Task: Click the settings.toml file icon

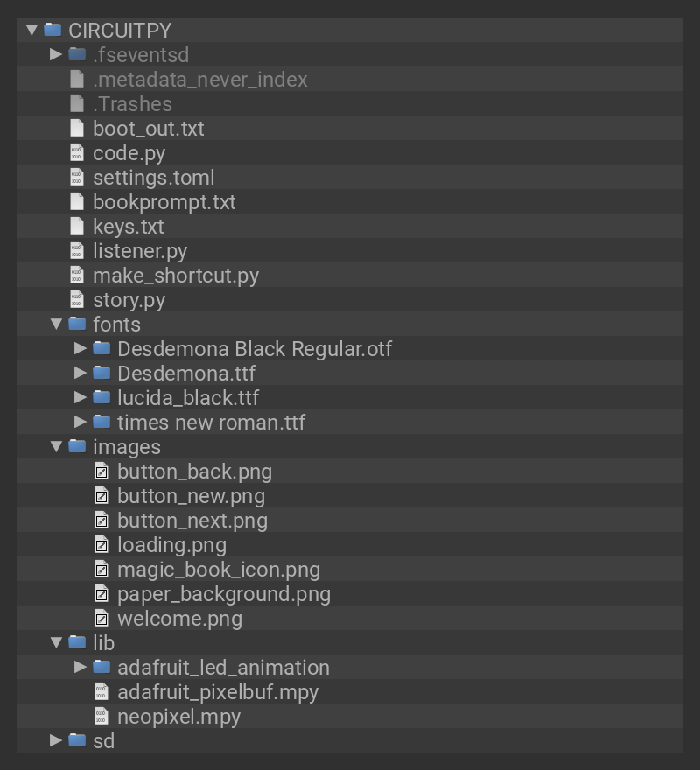Action: 77,177
